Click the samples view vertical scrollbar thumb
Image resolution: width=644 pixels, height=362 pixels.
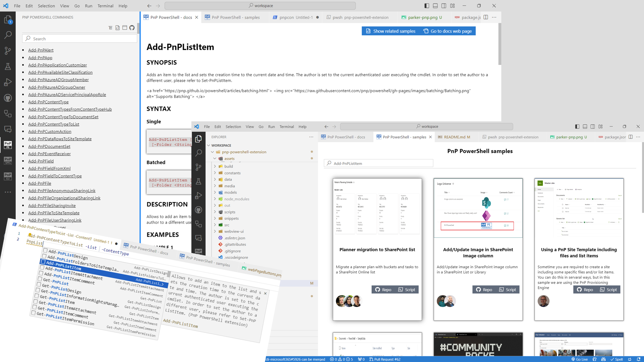[643, 177]
